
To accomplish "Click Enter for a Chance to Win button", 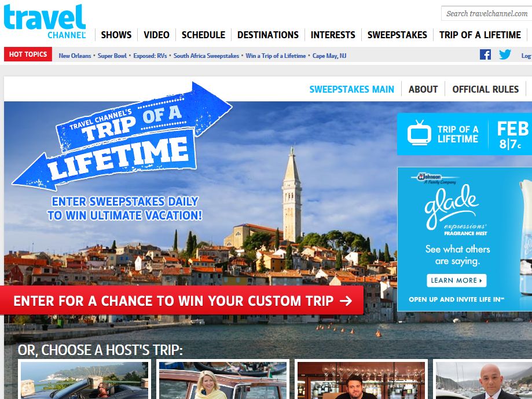I will 182,301.
